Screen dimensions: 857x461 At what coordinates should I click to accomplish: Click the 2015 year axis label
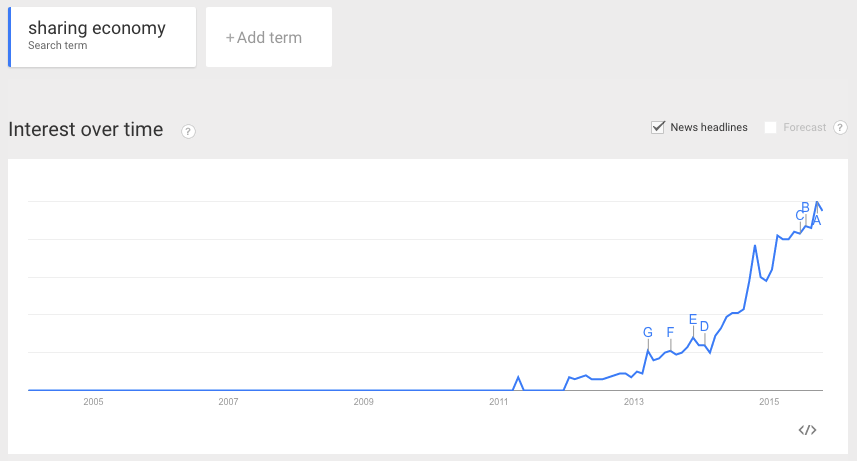(769, 402)
